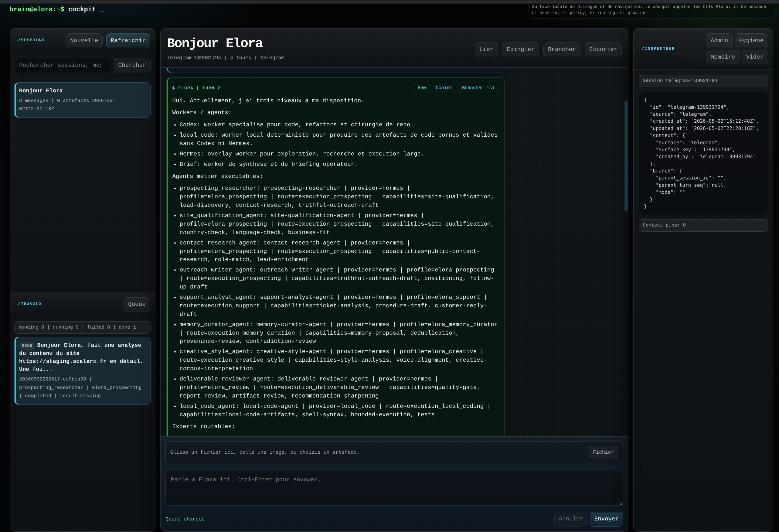Image resolution: width=779 pixels, height=532 pixels.
Task: Click the Context pins: 0 field
Action: [703, 225]
